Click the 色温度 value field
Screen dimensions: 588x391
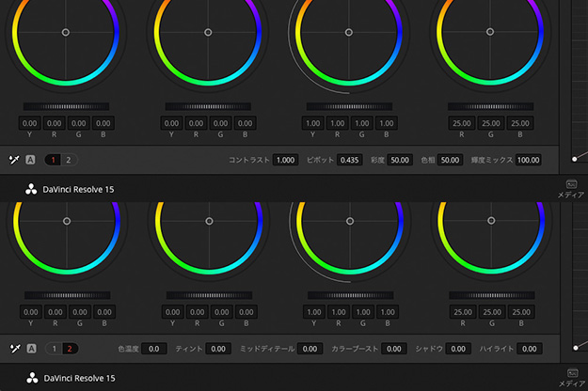(x=154, y=349)
